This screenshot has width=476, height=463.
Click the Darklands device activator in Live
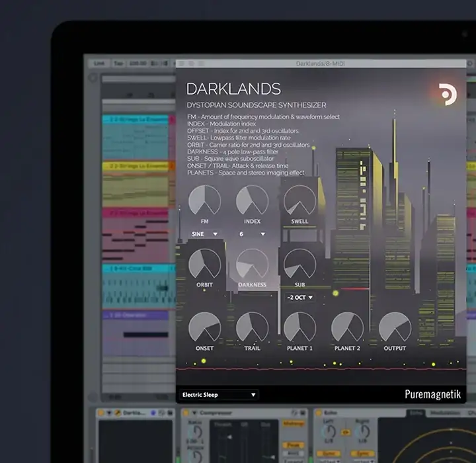coord(100,413)
